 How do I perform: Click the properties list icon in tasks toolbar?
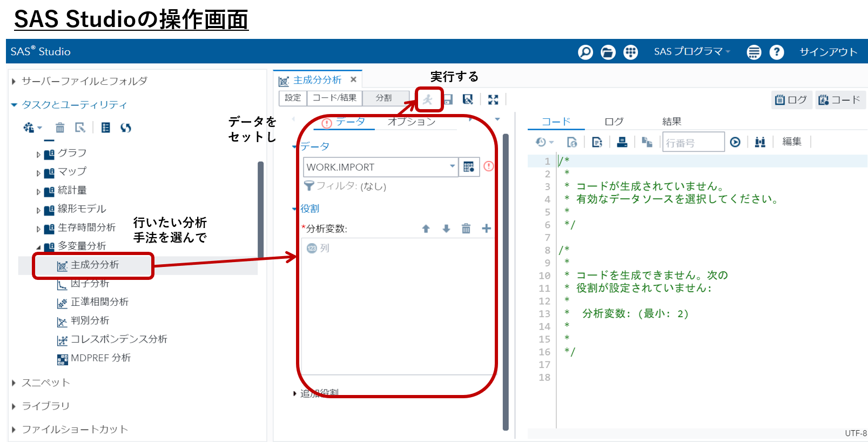106,128
